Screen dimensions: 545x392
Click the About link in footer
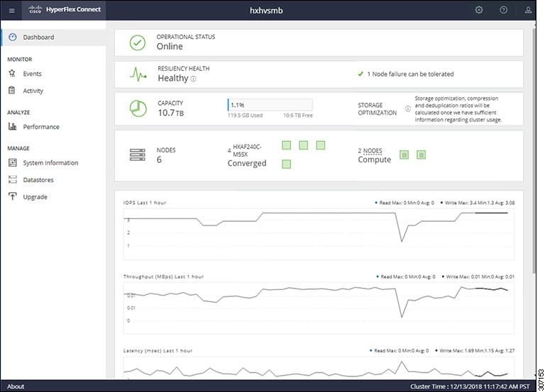tap(16, 386)
